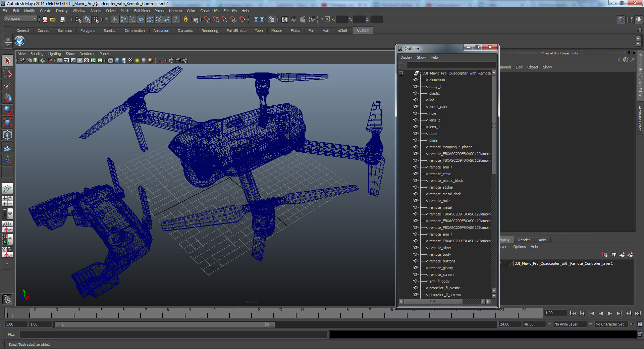Select remote_body in the Outliner
The height and width of the screenshot is (349, 644).
pos(440,254)
